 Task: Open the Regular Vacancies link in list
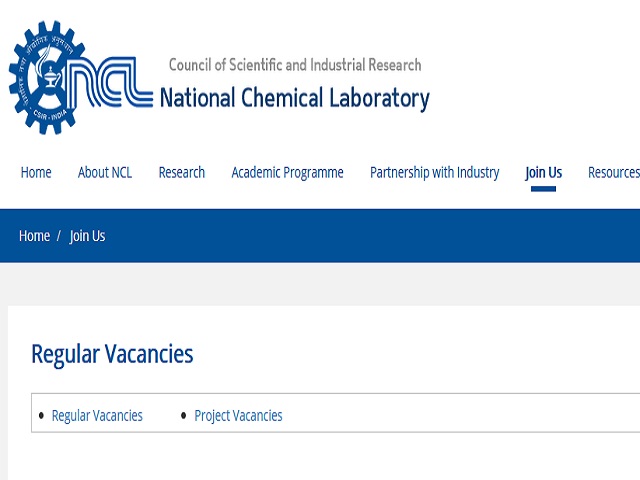pos(97,416)
